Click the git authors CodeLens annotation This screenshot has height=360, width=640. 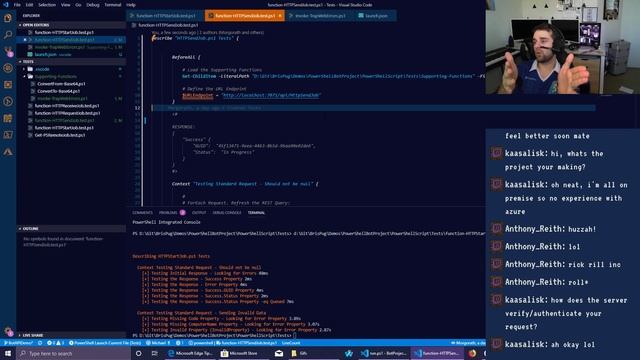(207, 32)
